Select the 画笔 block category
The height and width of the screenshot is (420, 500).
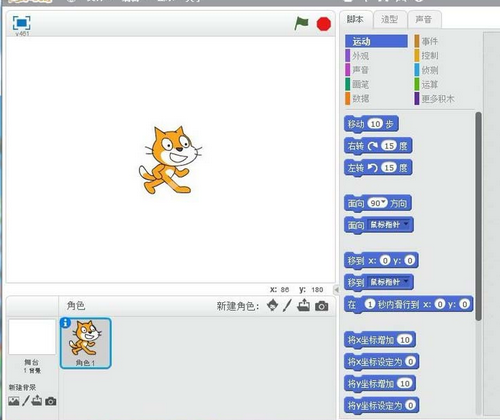pyautogui.click(x=361, y=84)
